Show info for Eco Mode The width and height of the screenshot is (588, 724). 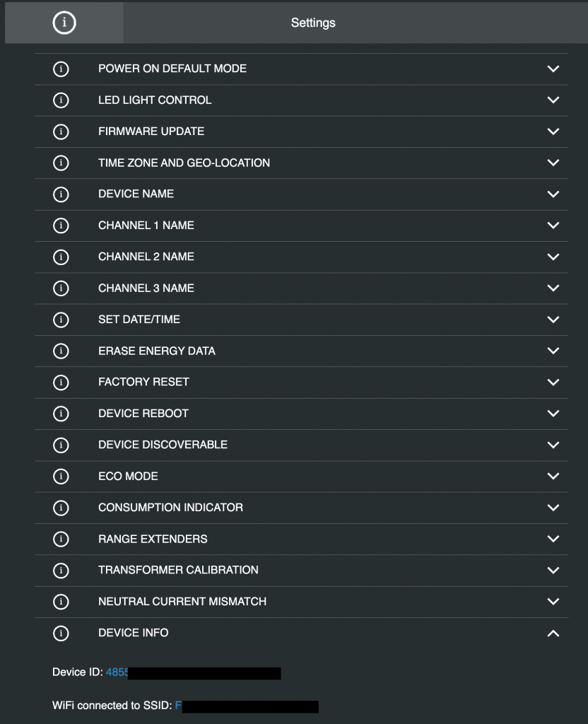(61, 476)
